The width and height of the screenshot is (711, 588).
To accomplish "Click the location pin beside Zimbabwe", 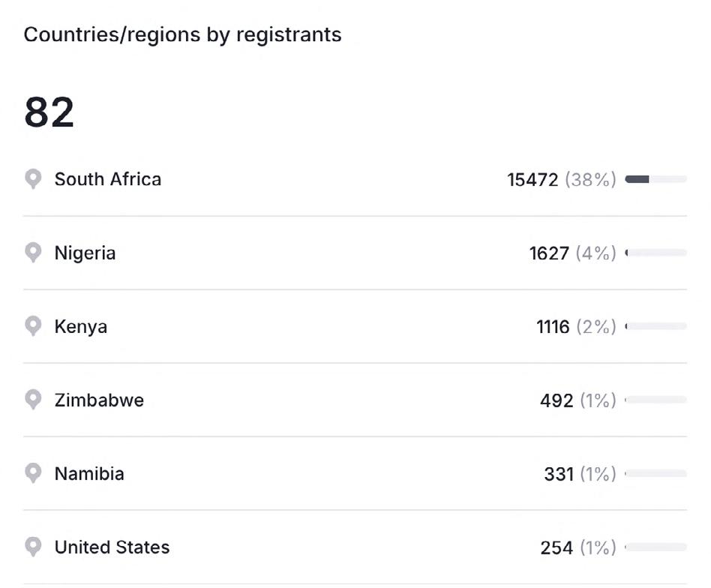I will (33, 400).
